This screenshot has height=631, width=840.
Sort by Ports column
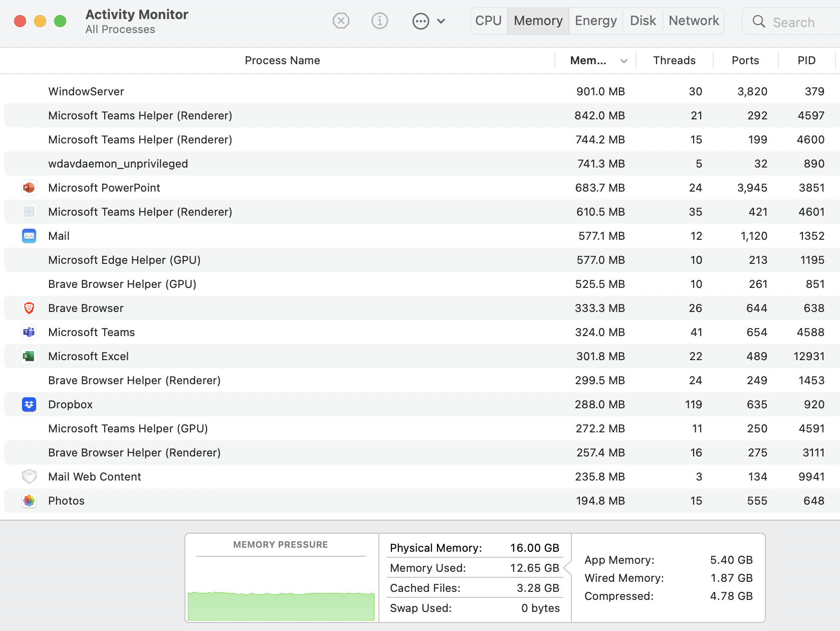pos(745,61)
